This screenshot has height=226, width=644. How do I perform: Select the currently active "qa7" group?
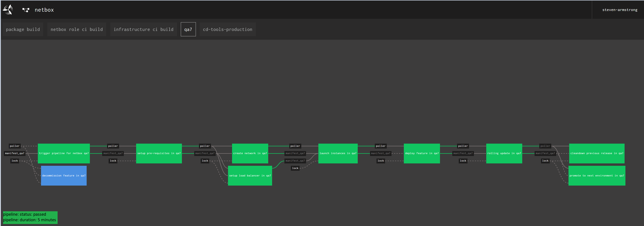coord(188,29)
